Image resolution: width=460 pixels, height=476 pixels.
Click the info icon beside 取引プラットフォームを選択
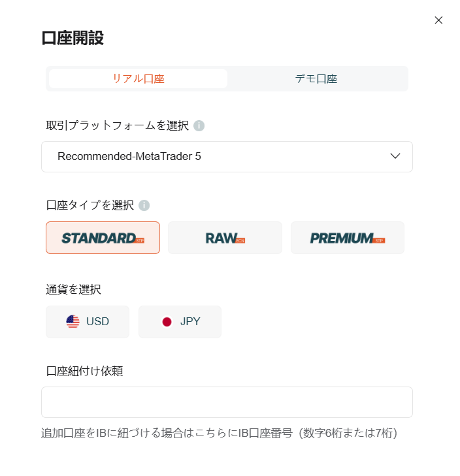199,125
